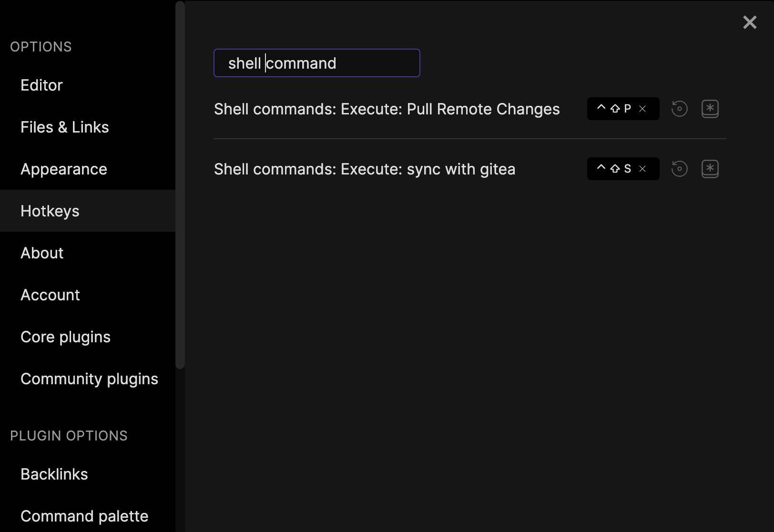774x532 pixels.
Task: Select the sync with gitea command row
Action: (469, 169)
